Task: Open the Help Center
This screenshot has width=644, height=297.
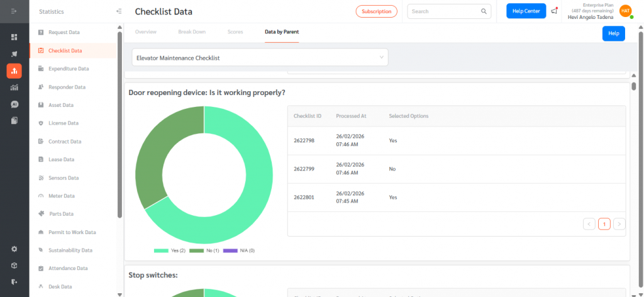Action: (x=526, y=11)
